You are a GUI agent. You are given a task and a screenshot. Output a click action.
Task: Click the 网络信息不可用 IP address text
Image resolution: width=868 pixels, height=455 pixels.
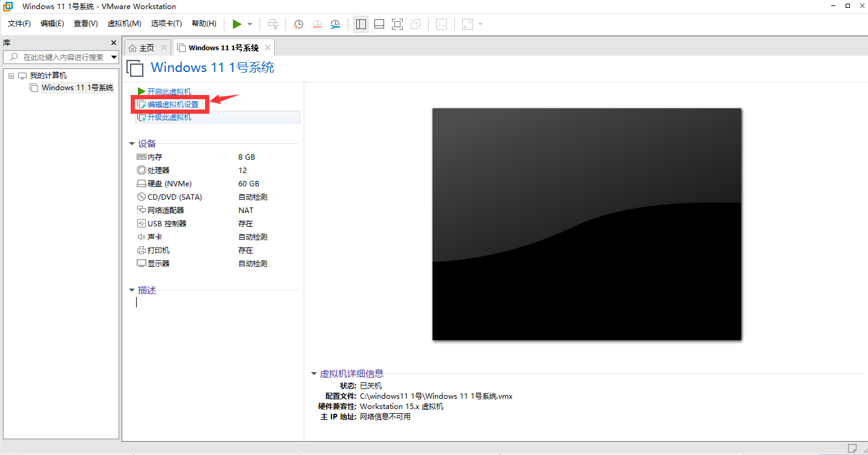click(385, 417)
